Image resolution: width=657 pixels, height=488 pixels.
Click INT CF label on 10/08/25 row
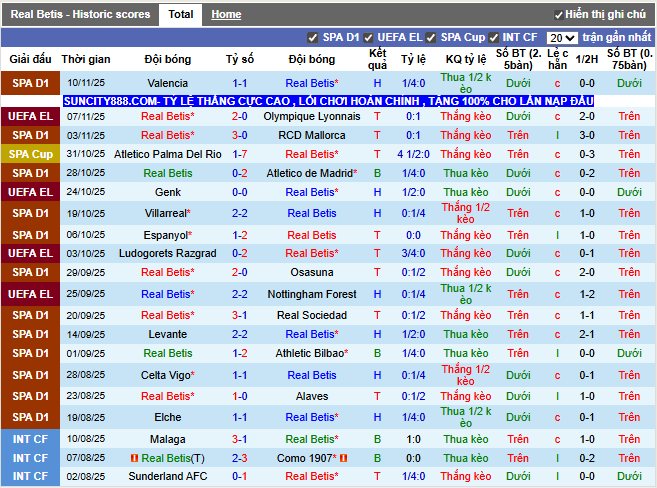pos(31,439)
